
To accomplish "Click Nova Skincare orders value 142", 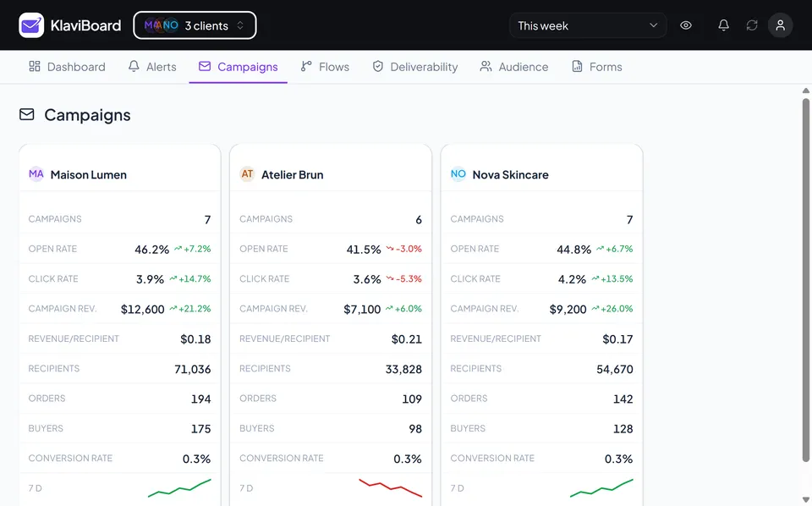I will tap(623, 399).
